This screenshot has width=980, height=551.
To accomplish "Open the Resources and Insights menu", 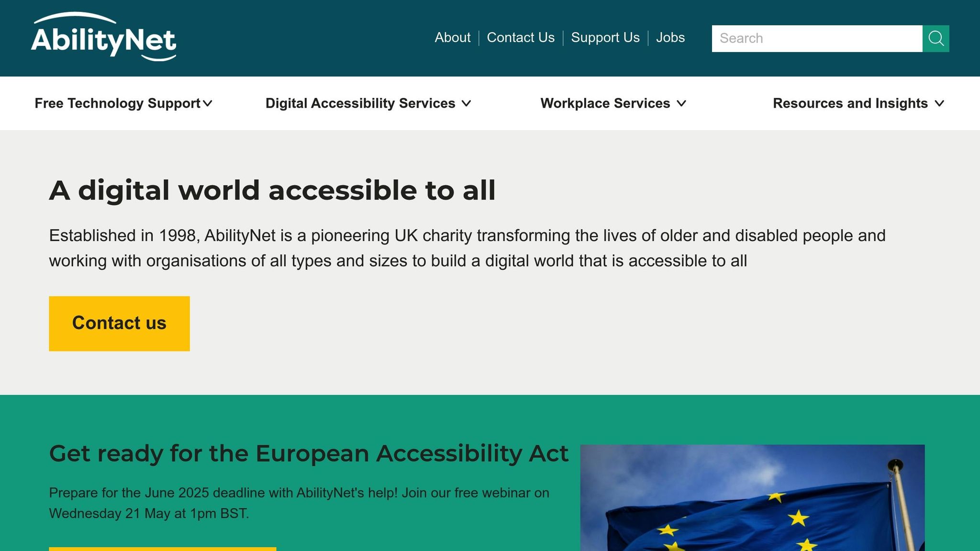I will point(850,103).
